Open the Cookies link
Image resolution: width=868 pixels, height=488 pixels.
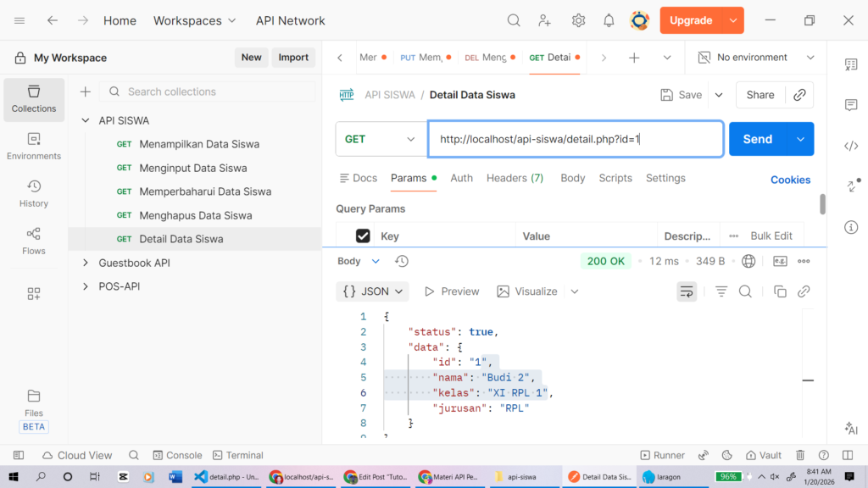pyautogui.click(x=790, y=180)
